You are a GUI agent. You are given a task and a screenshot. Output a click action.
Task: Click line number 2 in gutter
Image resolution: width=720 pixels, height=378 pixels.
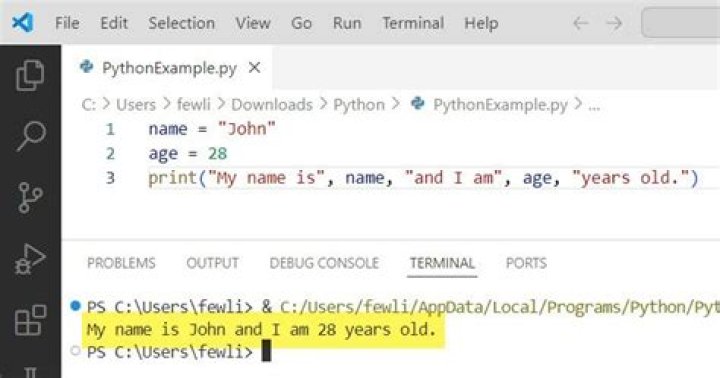(x=110, y=153)
